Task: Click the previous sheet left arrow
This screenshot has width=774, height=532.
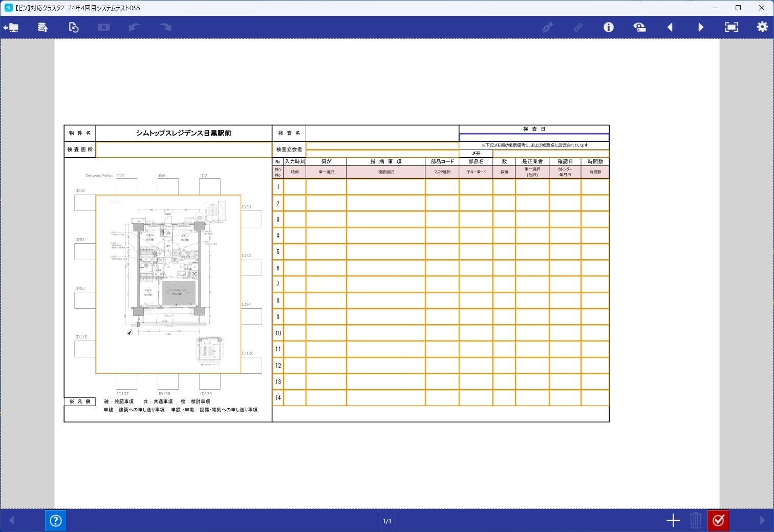Action: tap(670, 27)
